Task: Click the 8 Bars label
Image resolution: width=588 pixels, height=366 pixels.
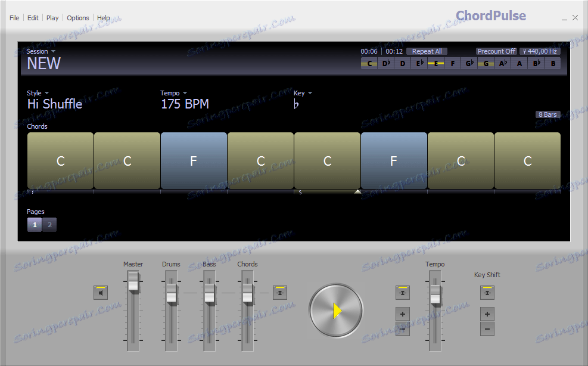Action: [547, 114]
